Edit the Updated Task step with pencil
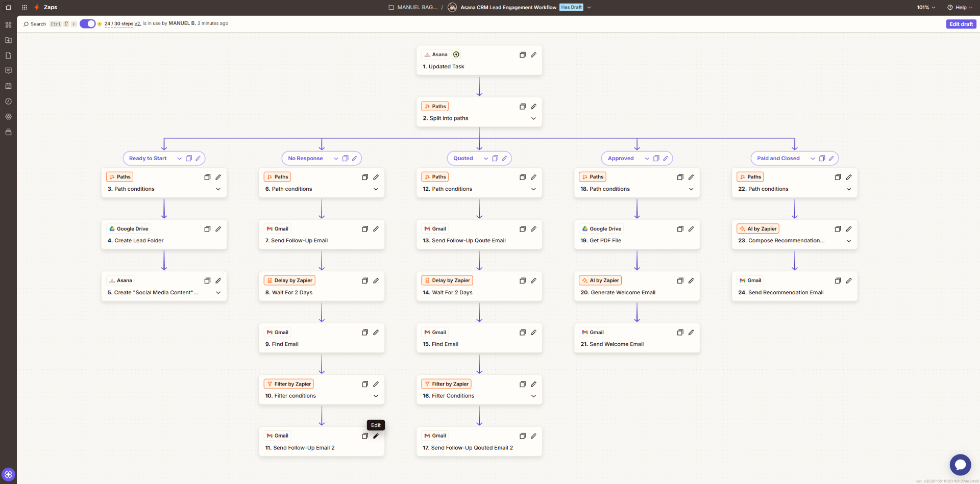The width and height of the screenshot is (980, 484). (533, 55)
